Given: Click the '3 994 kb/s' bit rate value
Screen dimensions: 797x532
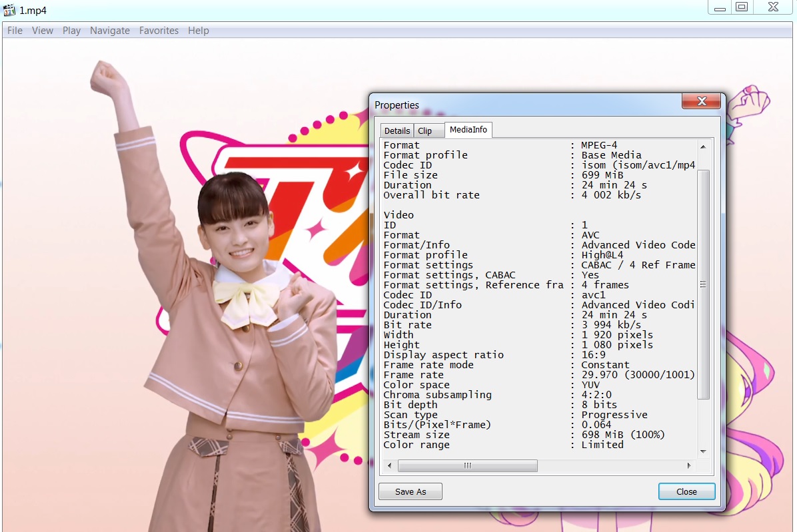Looking at the screenshot, I should [612, 325].
